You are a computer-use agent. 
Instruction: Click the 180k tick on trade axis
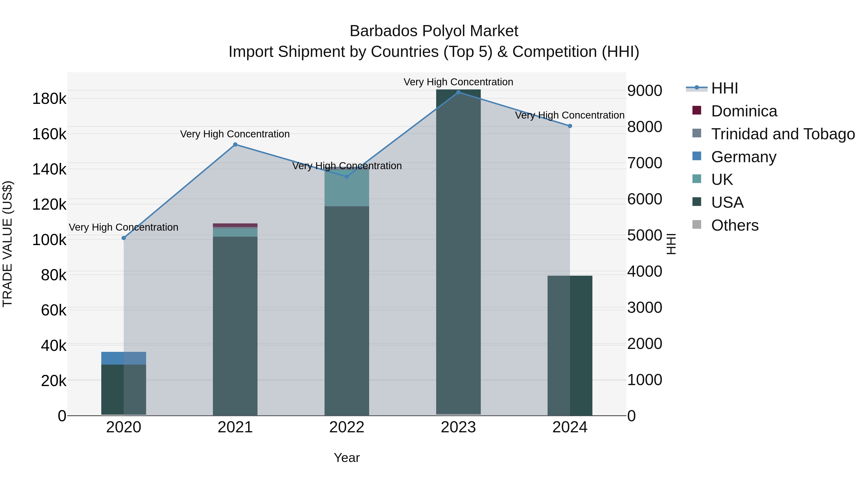point(49,99)
